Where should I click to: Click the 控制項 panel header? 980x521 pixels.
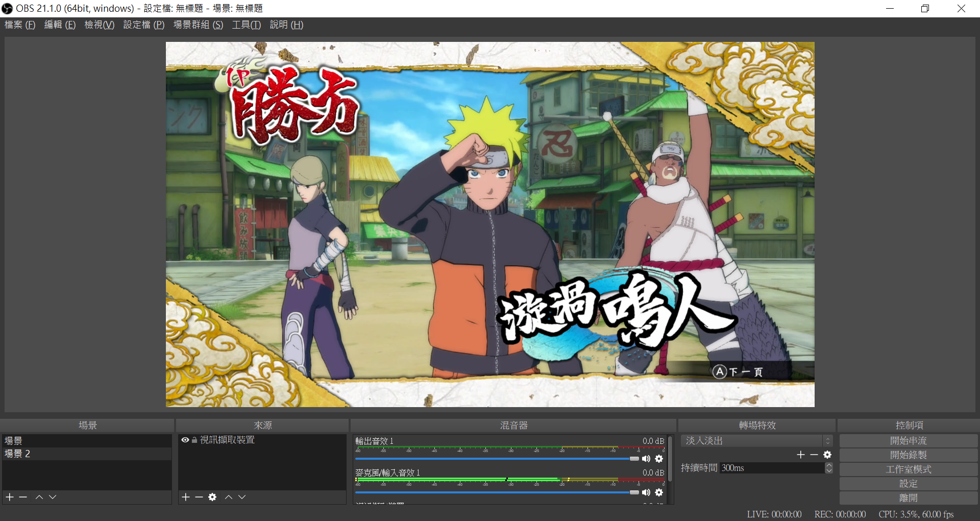click(909, 425)
